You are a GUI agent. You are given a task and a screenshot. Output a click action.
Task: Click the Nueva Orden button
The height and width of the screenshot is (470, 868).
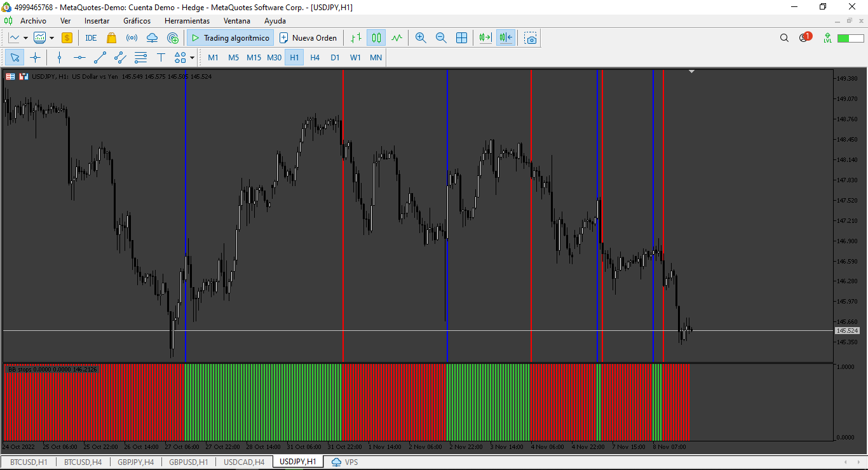(x=308, y=38)
